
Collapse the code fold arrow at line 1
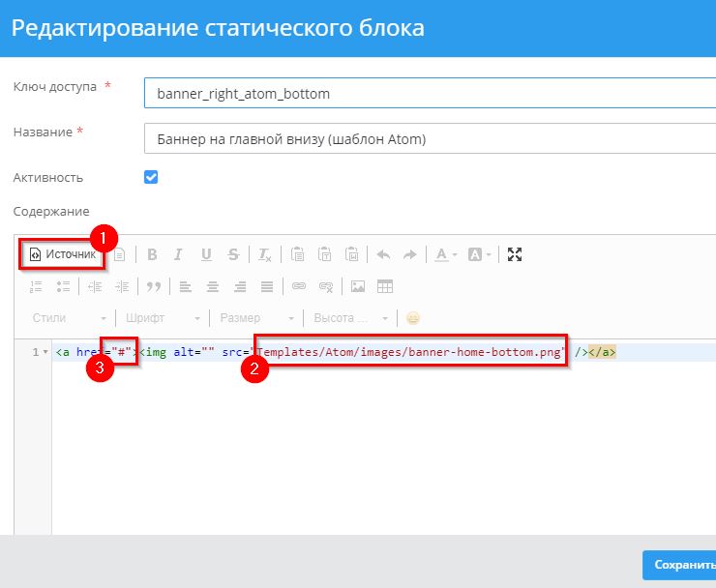coord(45,352)
